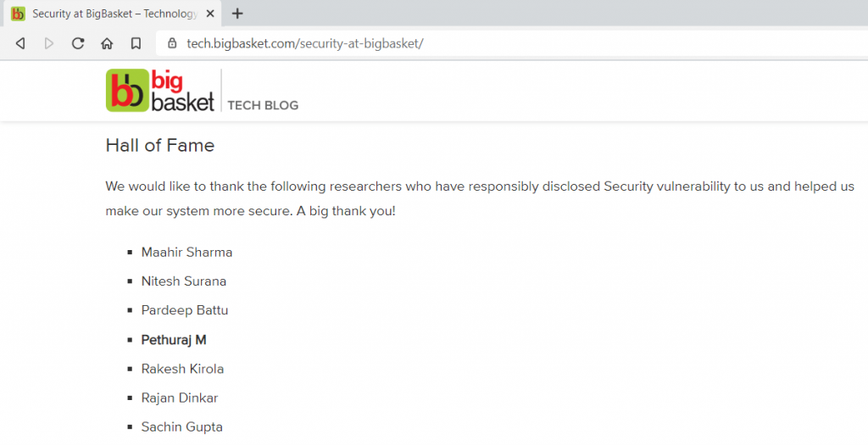
Task: Click the name Rakesh Kirola
Action: click(x=183, y=369)
